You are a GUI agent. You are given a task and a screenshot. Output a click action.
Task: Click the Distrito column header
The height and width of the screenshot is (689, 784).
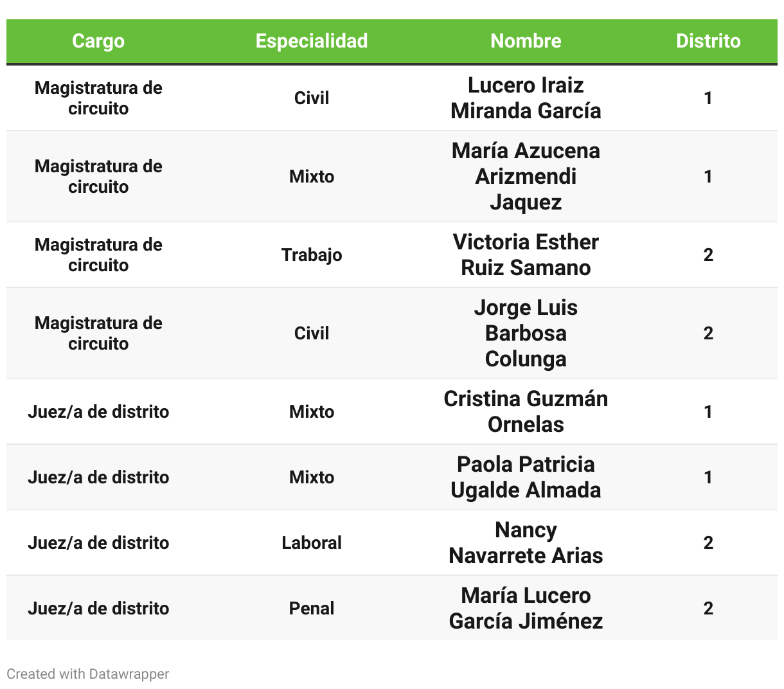pos(708,41)
